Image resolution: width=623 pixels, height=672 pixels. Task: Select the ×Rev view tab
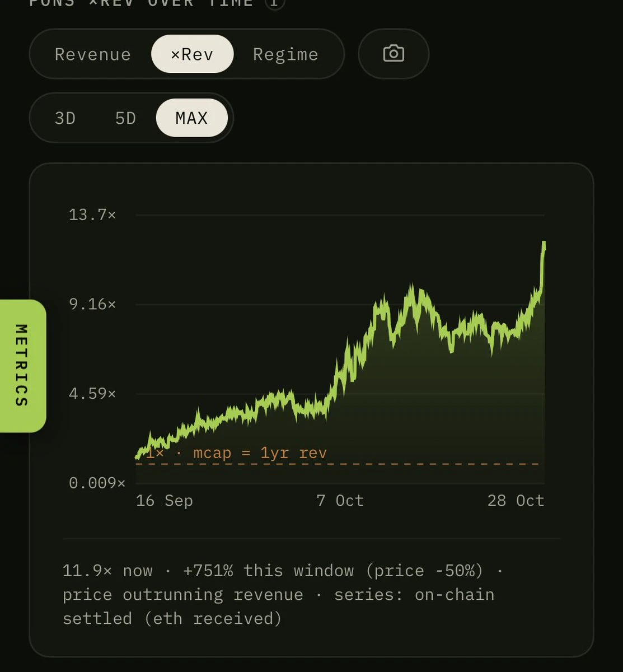(x=192, y=54)
